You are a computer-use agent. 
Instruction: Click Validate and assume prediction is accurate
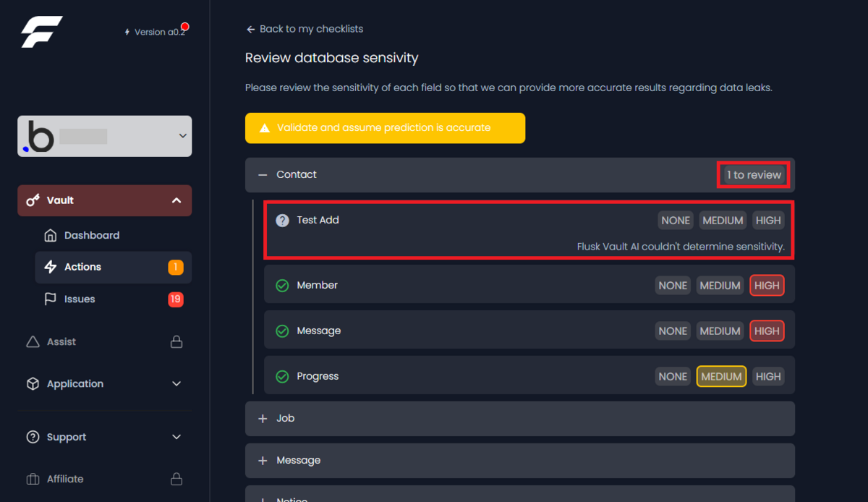[x=385, y=128]
